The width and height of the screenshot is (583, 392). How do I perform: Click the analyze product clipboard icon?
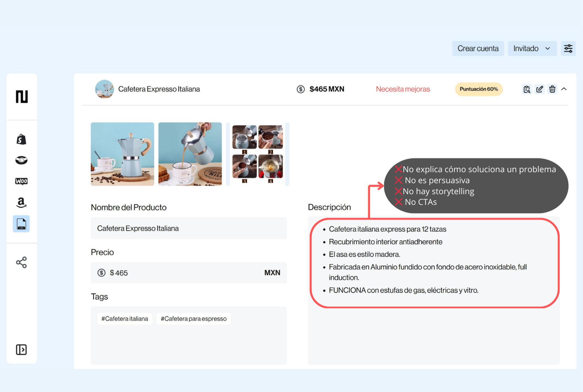pyautogui.click(x=527, y=89)
